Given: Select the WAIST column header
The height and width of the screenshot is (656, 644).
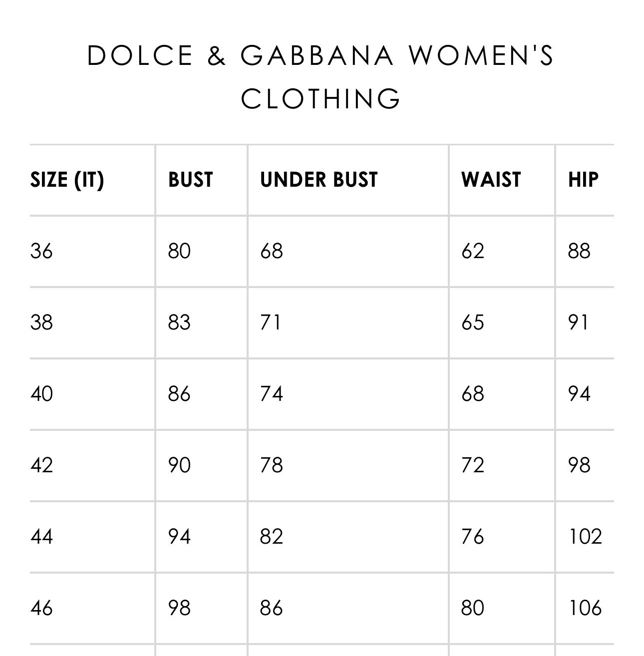Looking at the screenshot, I should coord(491,180).
